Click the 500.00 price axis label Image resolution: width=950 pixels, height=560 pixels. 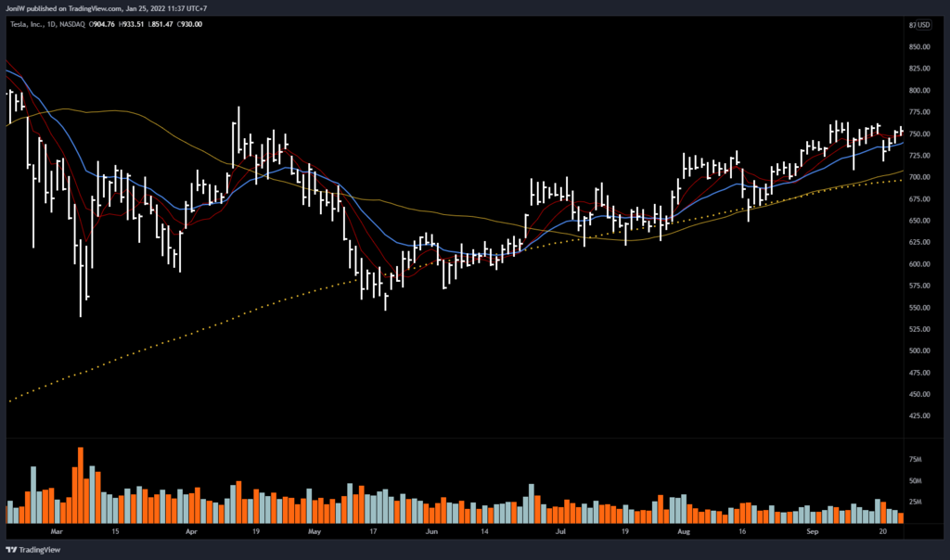tap(920, 350)
